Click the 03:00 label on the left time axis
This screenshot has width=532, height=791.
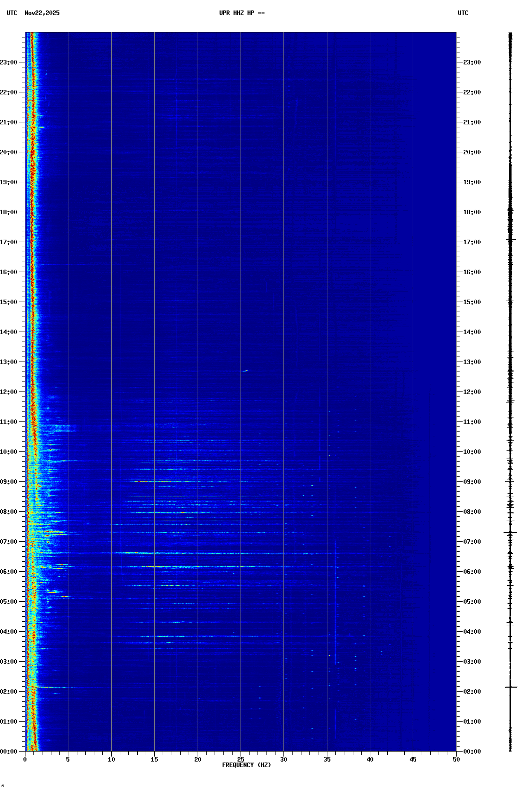(x=8, y=662)
